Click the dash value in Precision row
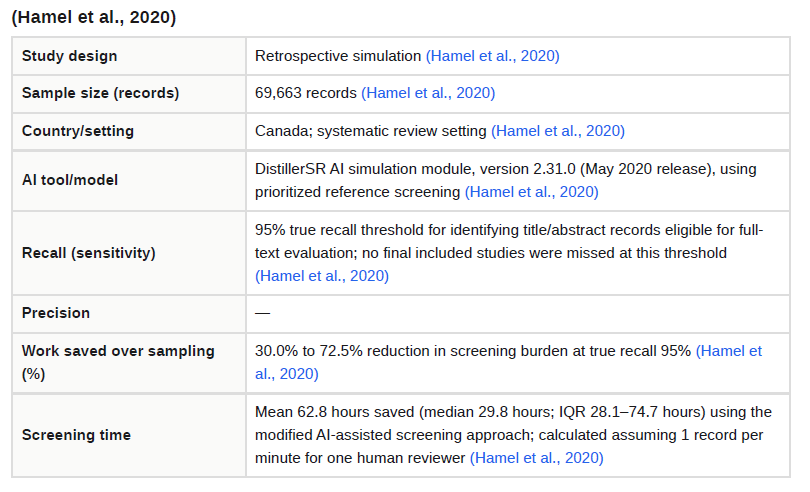The width and height of the screenshot is (810, 492). click(x=262, y=313)
